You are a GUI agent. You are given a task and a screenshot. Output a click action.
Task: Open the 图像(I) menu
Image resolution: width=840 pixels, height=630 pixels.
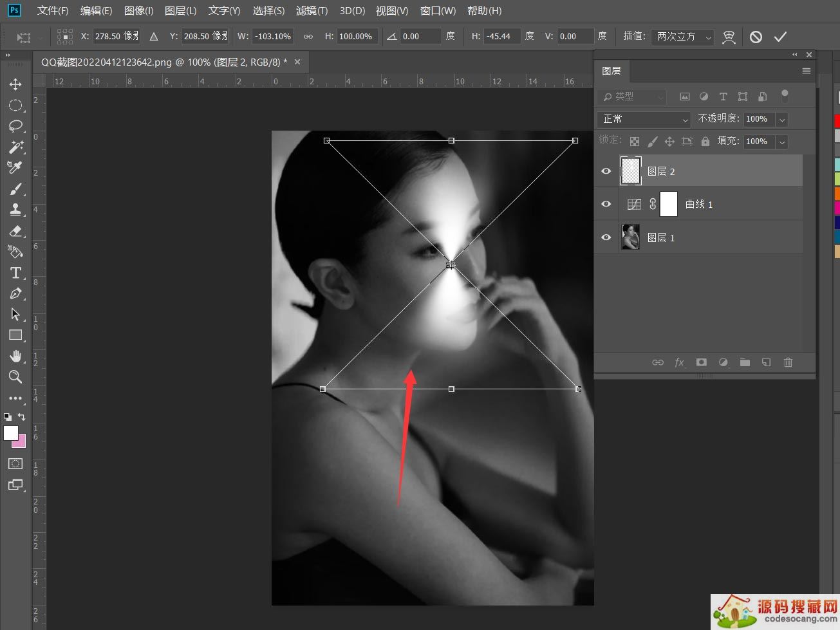[138, 11]
